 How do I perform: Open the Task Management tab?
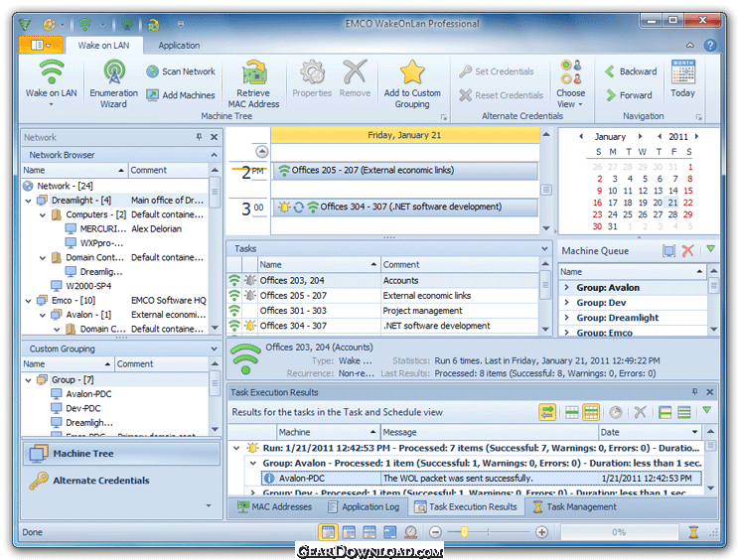tap(574, 506)
